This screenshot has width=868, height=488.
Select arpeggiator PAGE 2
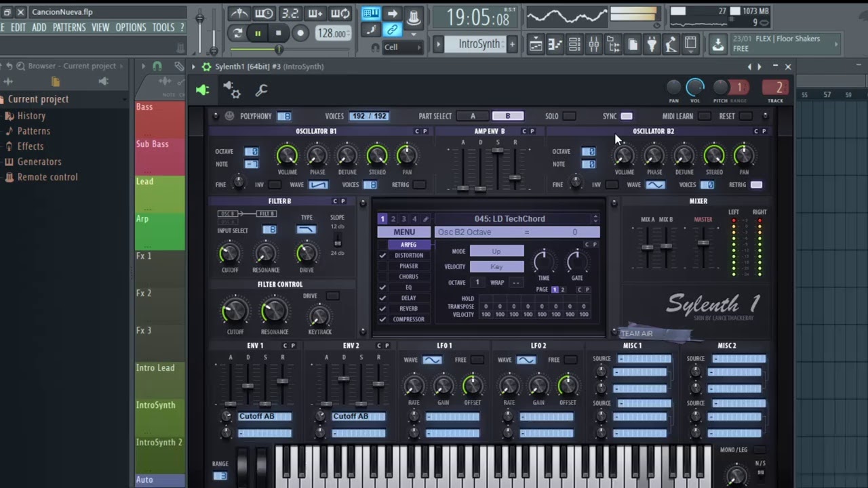click(562, 289)
